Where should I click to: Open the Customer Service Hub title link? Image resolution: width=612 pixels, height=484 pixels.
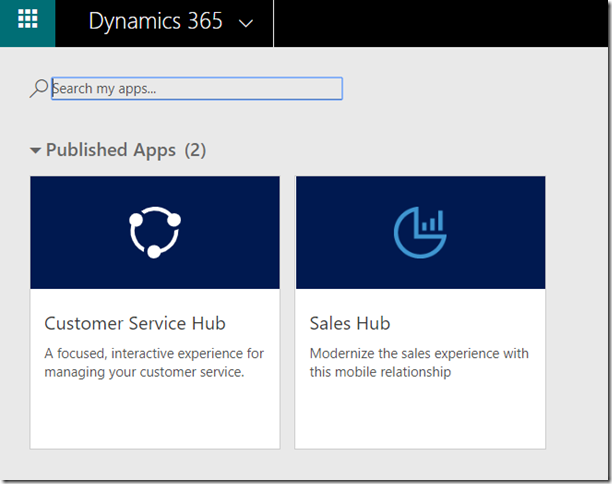[x=135, y=323]
